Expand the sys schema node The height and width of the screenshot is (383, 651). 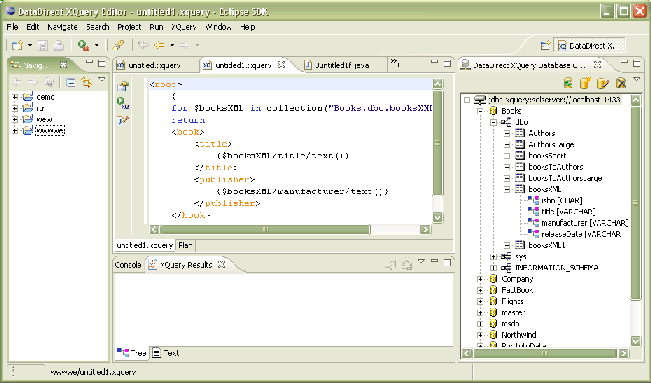[493, 256]
